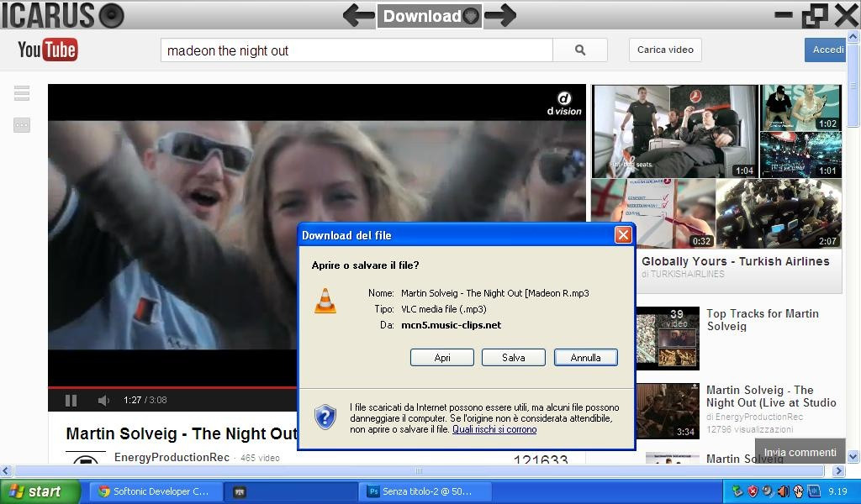This screenshot has width=861, height=504.
Task: Close the Download del file dialog
Action: coord(623,234)
